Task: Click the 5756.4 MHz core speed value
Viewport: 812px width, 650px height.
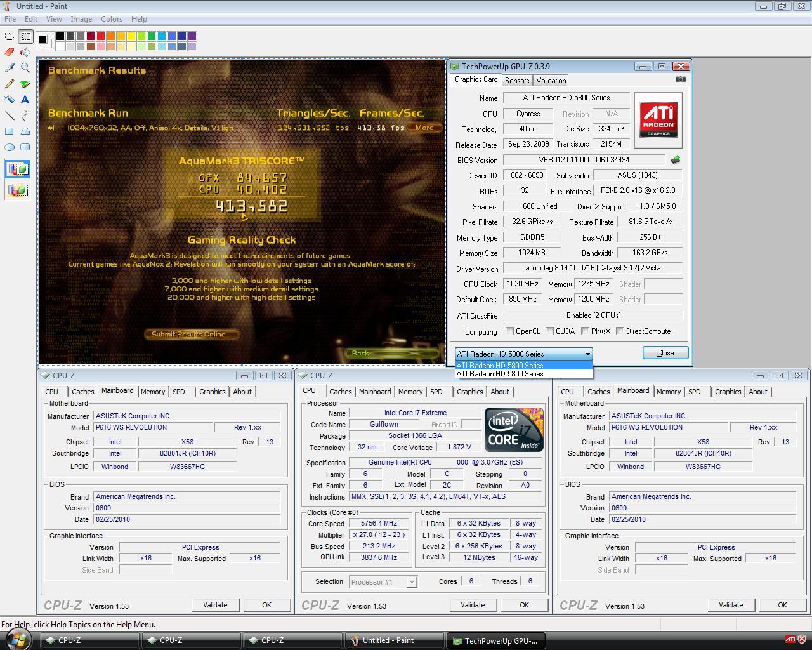Action: tap(379, 524)
